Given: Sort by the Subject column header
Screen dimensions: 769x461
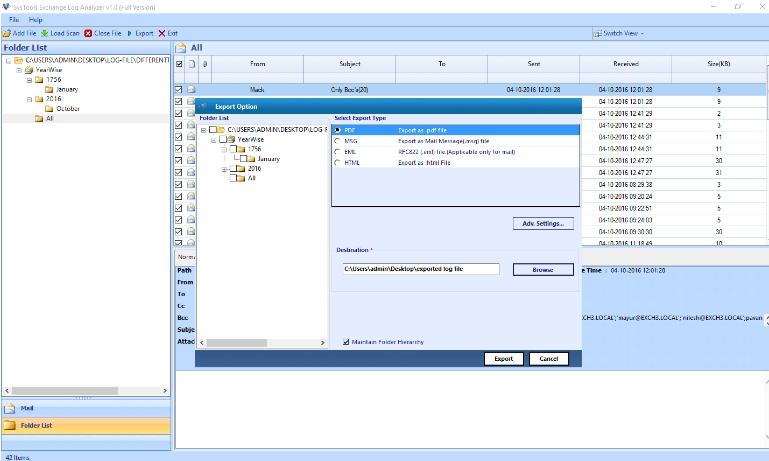Looking at the screenshot, I should click(350, 64).
